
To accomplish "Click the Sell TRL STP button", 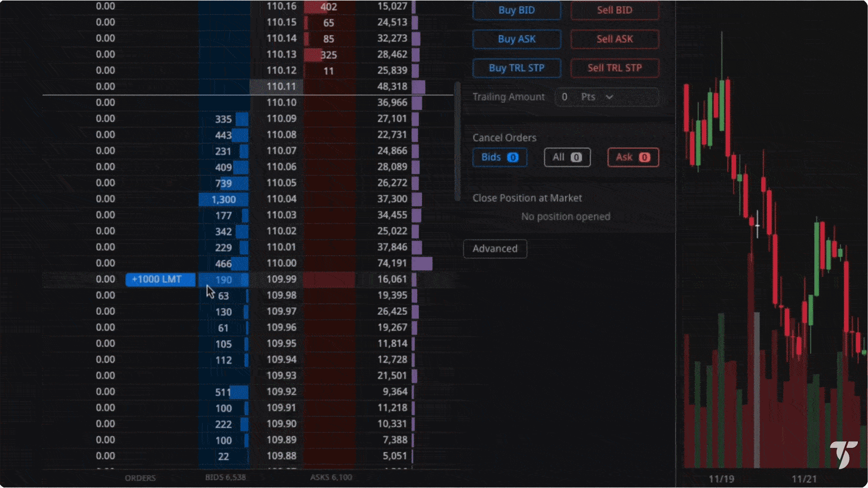I will click(614, 68).
